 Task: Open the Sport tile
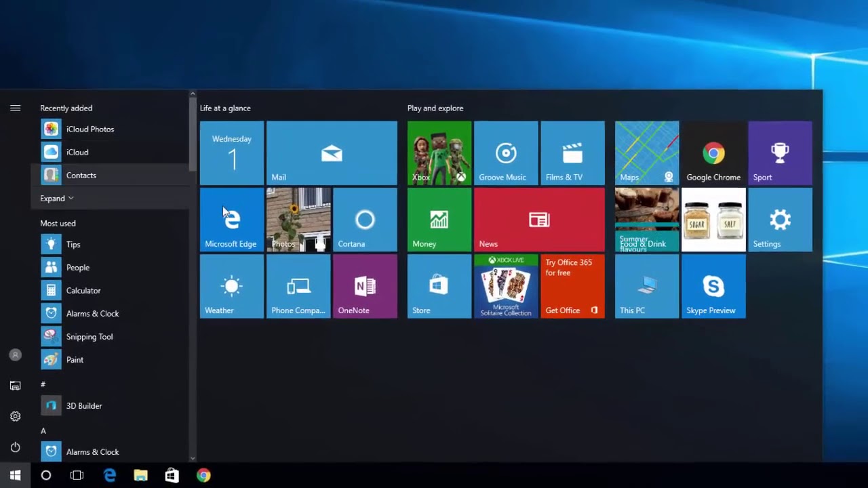780,153
